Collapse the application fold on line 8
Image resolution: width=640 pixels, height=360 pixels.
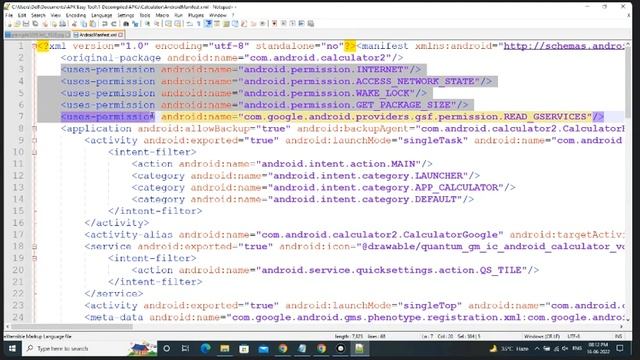point(34,129)
